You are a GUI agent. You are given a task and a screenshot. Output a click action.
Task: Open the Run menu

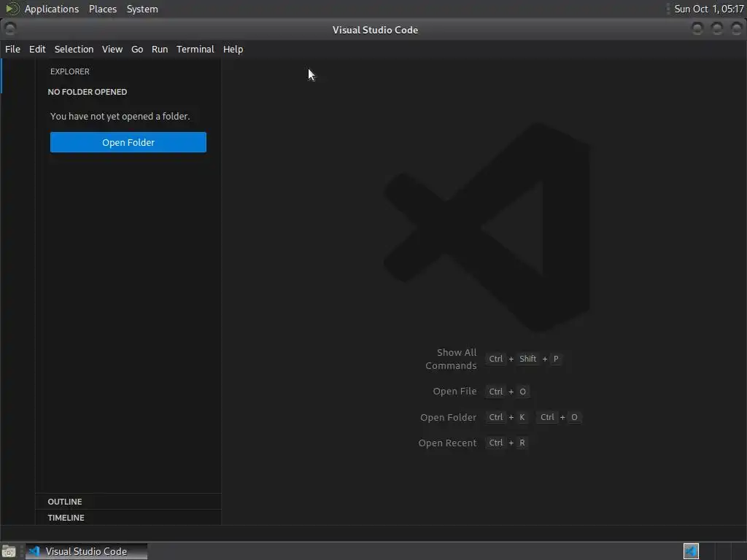[160, 49]
